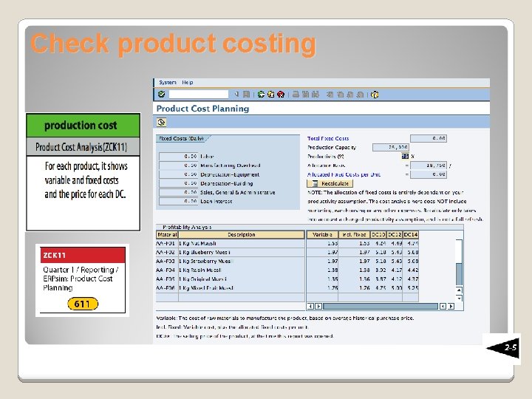Click the Depreciation-Equipment cost field
Screen dimensions: 532x399
tap(179, 174)
